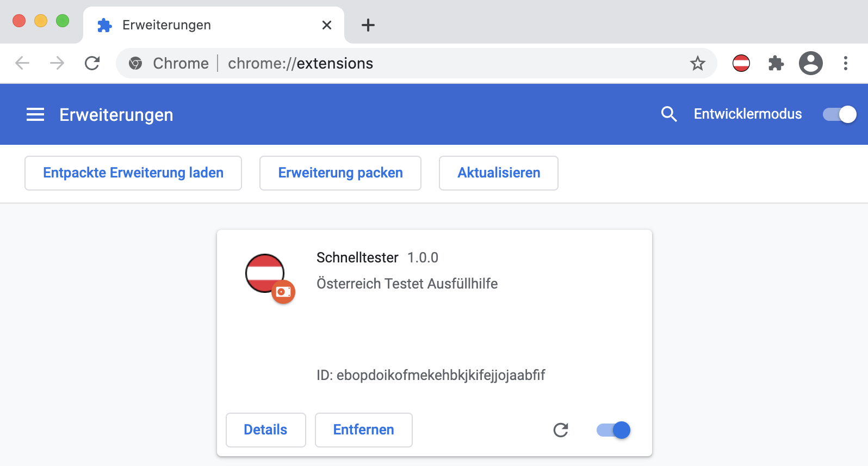Viewport: 868px width, 466px height.
Task: Click the Aktualisieren button
Action: tap(499, 173)
